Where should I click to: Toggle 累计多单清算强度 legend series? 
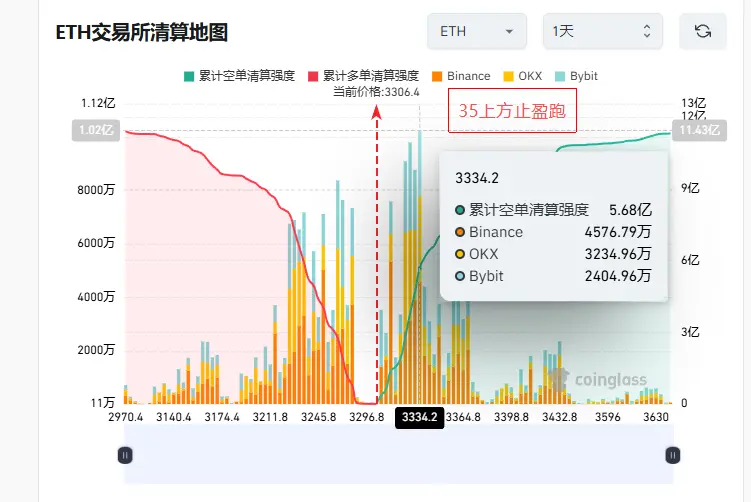[363, 76]
